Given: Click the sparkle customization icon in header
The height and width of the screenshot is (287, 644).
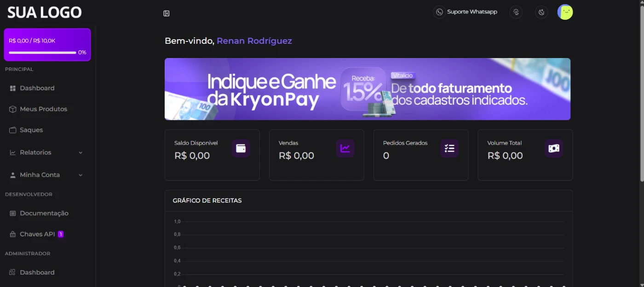Looking at the screenshot, I should tap(516, 12).
